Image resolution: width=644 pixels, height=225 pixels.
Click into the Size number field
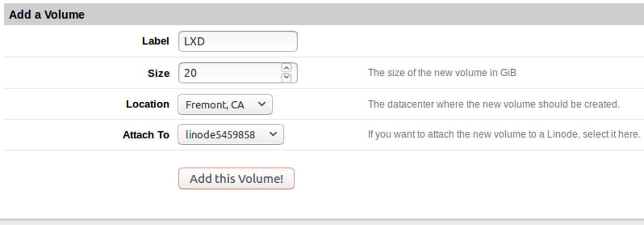231,73
